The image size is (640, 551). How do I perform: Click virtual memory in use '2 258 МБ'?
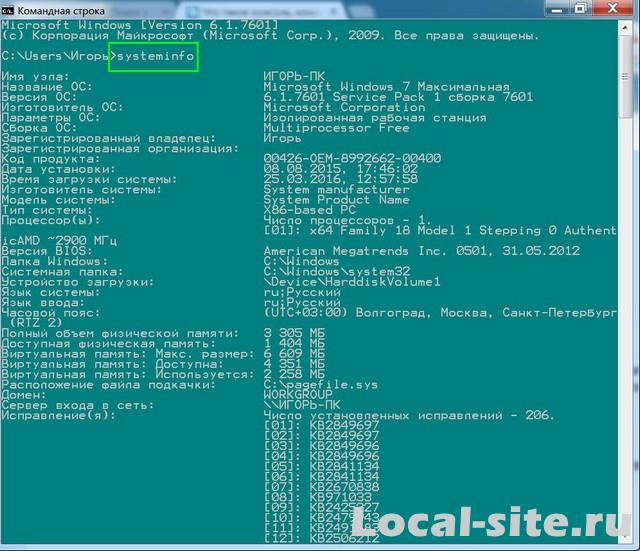[294, 374]
